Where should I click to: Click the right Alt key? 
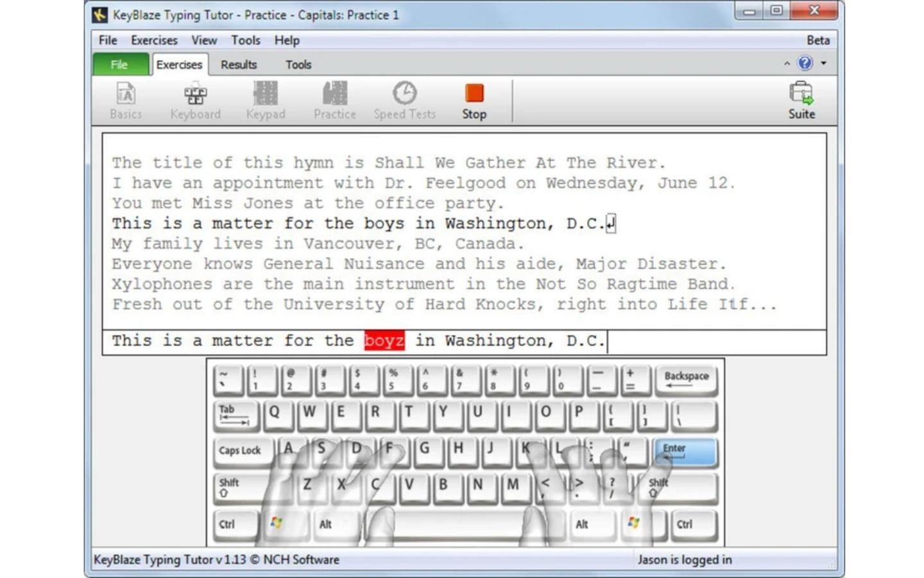(x=594, y=524)
